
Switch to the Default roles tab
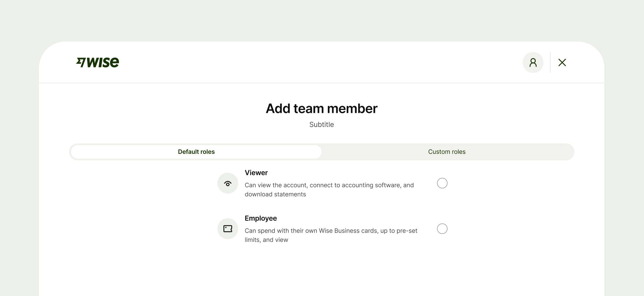[196, 152]
